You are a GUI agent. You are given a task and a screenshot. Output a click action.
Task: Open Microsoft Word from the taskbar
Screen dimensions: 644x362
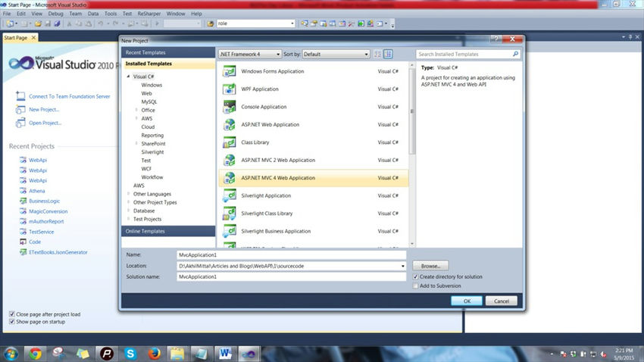point(225,354)
